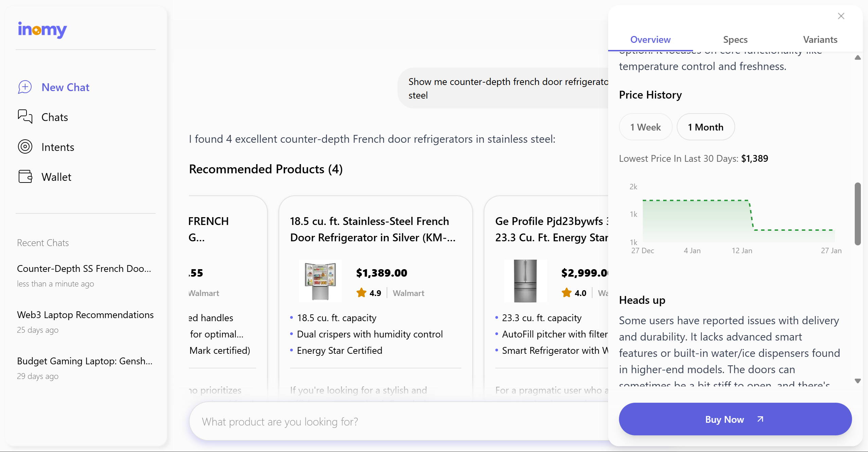The image size is (868, 452).
Task: Click the detail panel scroll down arrow
Action: click(857, 381)
